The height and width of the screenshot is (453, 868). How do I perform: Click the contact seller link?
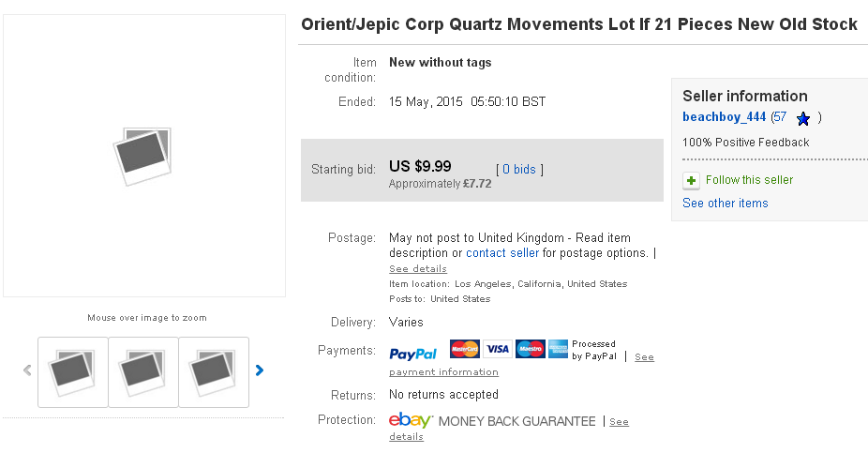point(502,253)
